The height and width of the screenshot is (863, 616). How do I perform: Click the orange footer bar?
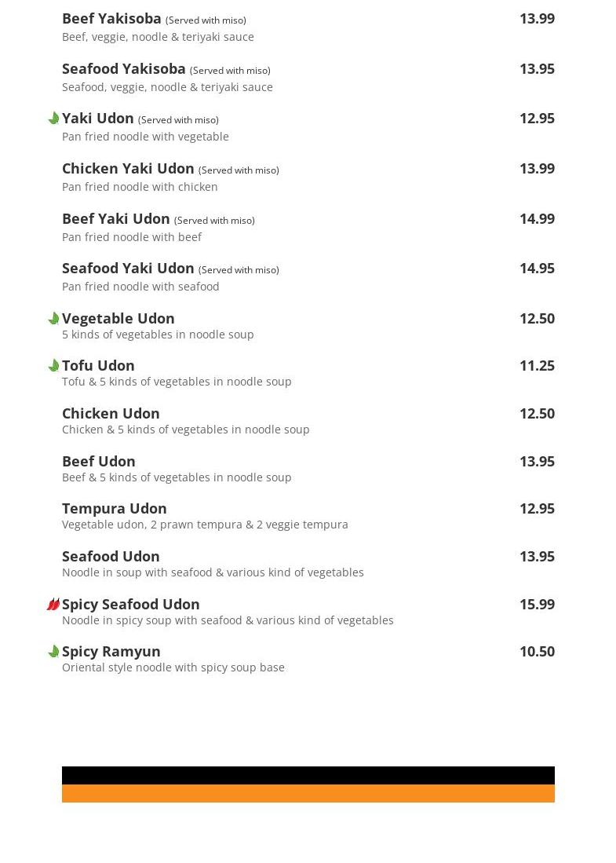(x=308, y=794)
